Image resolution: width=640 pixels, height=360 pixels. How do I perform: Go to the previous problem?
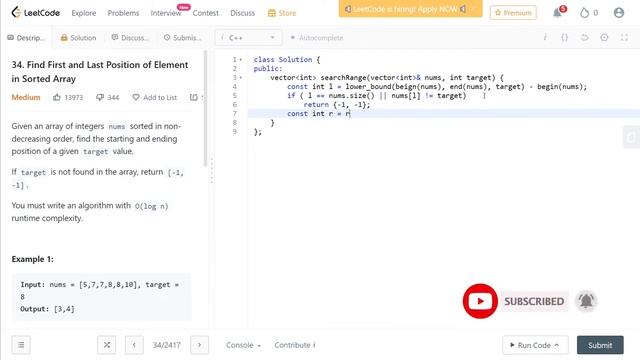pyautogui.click(x=134, y=345)
